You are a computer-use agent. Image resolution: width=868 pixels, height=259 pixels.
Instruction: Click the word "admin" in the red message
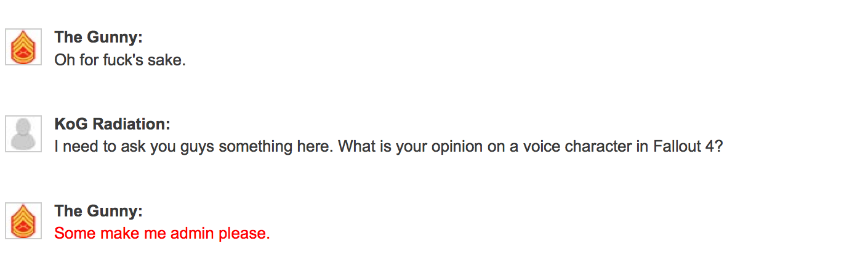(x=202, y=234)
